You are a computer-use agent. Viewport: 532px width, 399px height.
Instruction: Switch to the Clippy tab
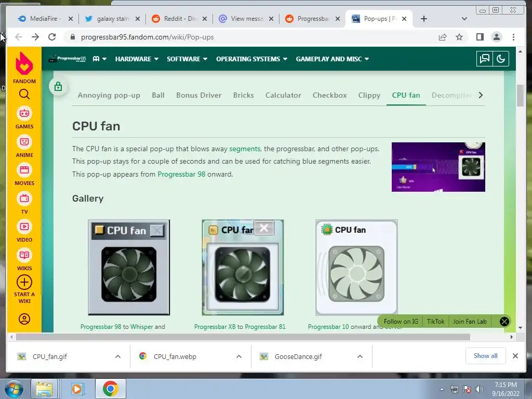(x=369, y=96)
